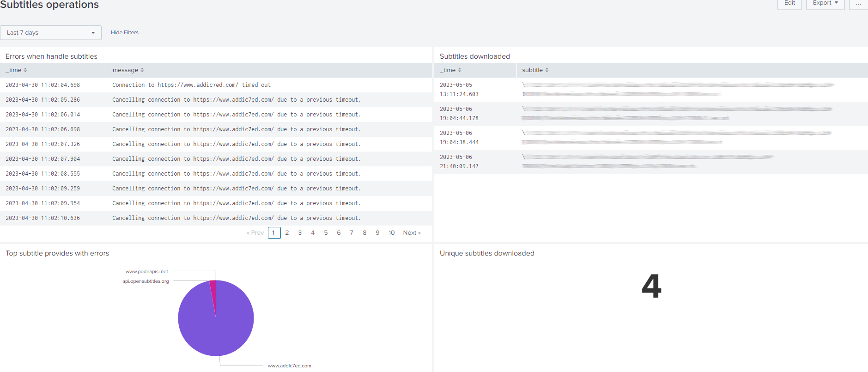
Task: Click Next page link in errors pagination
Action: point(412,233)
